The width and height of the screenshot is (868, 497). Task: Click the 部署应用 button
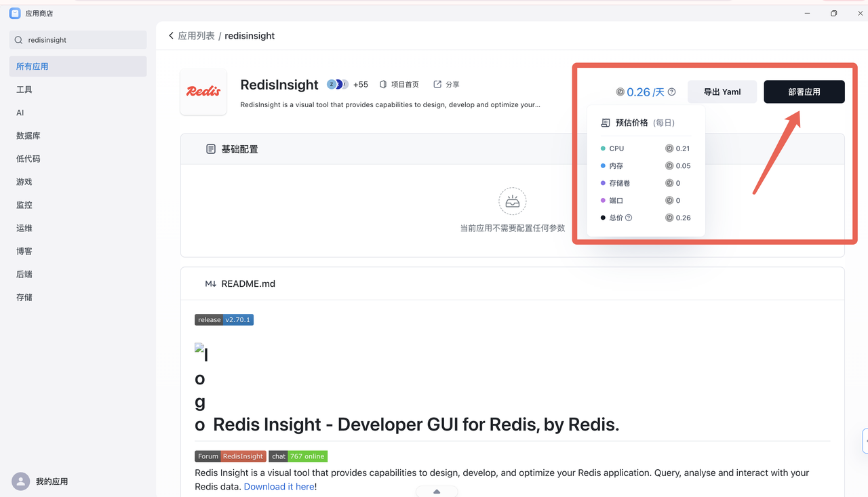(804, 92)
